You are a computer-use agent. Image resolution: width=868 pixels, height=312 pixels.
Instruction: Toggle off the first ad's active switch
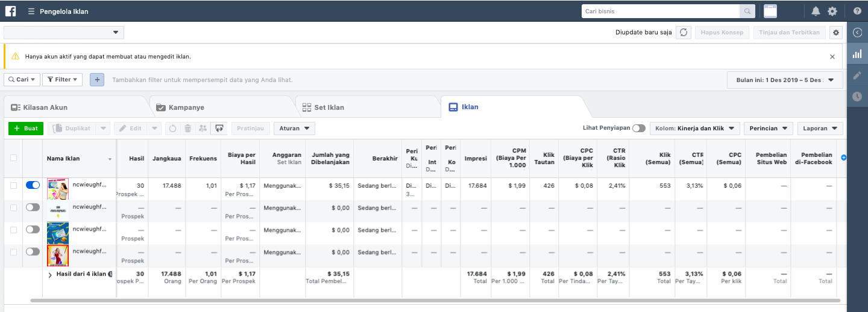click(x=33, y=185)
